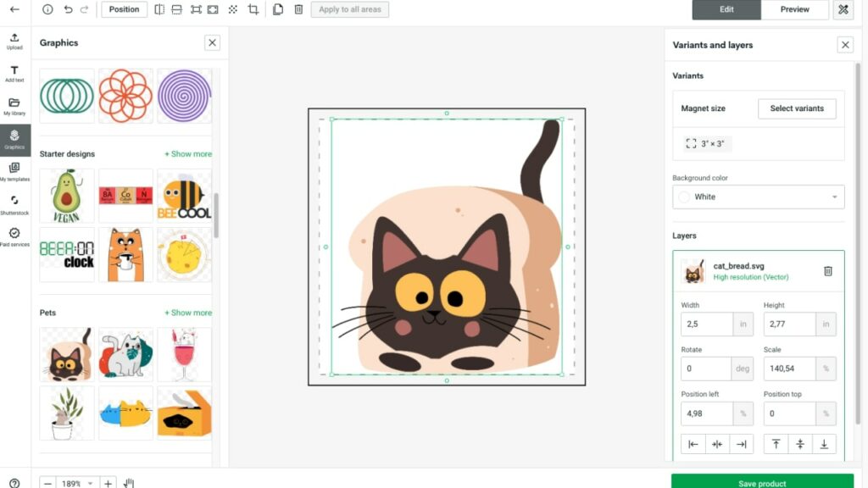Switch to Preview mode
The image size is (868, 488).
tap(794, 9)
